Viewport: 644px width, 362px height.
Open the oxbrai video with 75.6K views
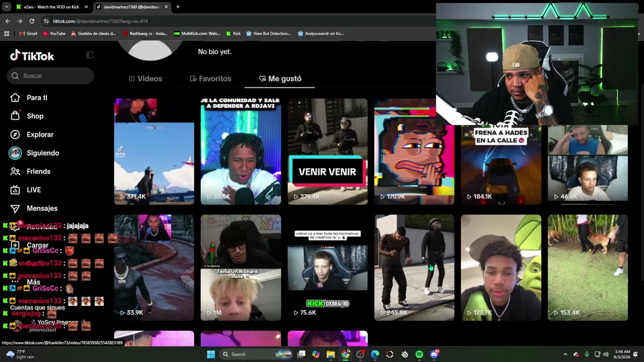pyautogui.click(x=328, y=267)
